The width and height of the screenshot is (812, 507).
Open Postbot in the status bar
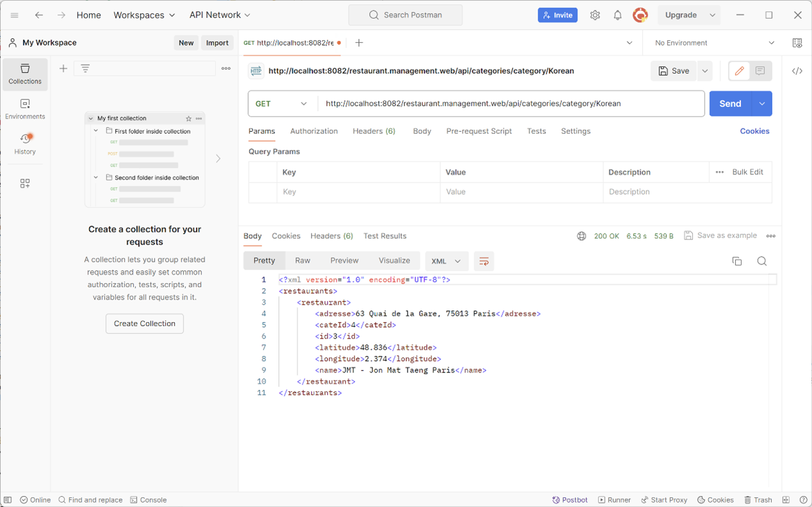570,500
